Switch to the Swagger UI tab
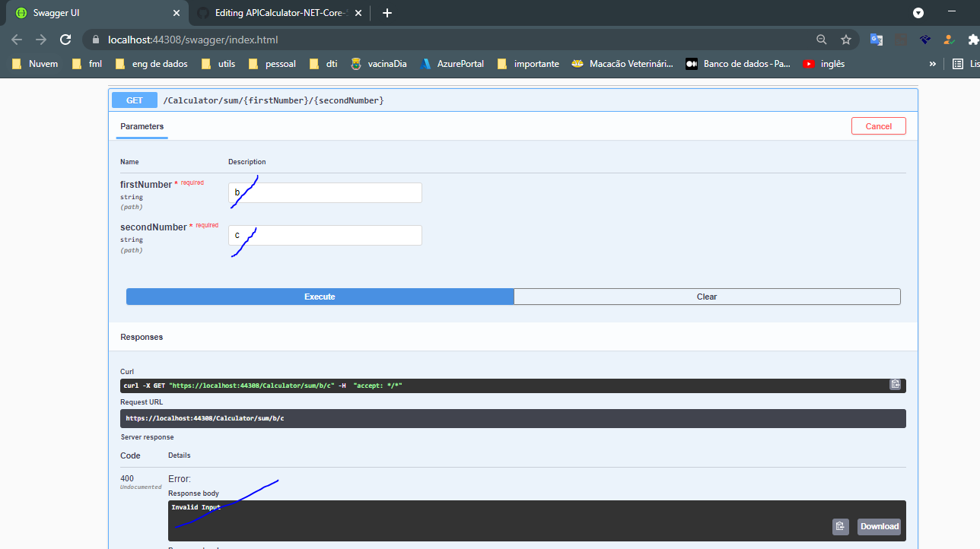The width and height of the screenshot is (980, 549). point(97,13)
